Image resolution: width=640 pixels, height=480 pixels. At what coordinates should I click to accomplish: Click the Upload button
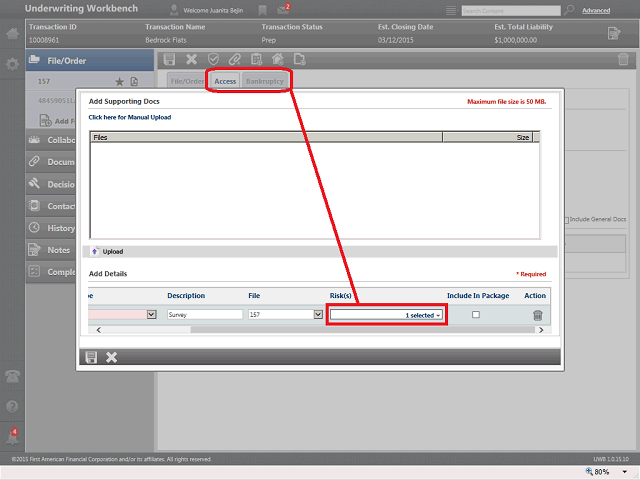coord(107,251)
